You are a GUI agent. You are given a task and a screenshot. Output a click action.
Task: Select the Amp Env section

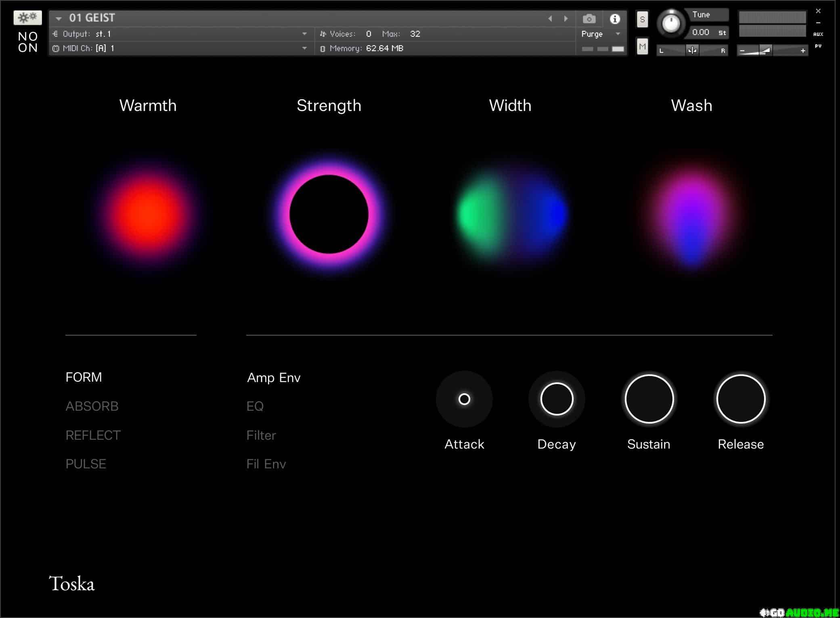(x=274, y=378)
